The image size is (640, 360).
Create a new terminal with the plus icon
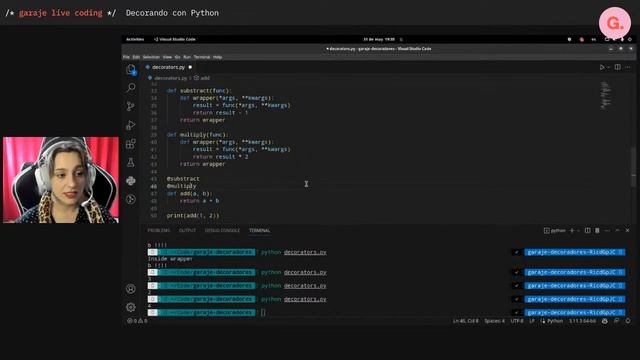point(572,231)
